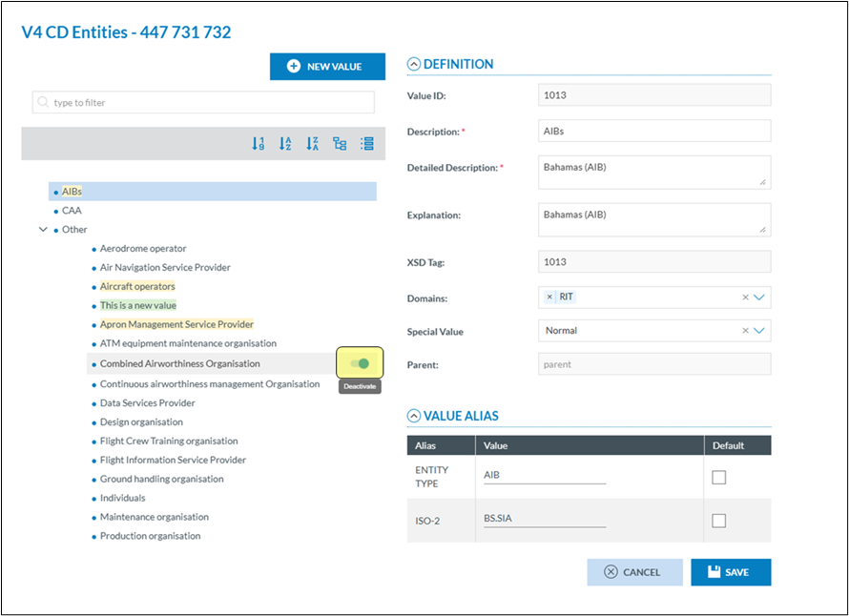Sort values in reverse order Z to A
The height and width of the screenshot is (616, 849).
[x=312, y=144]
